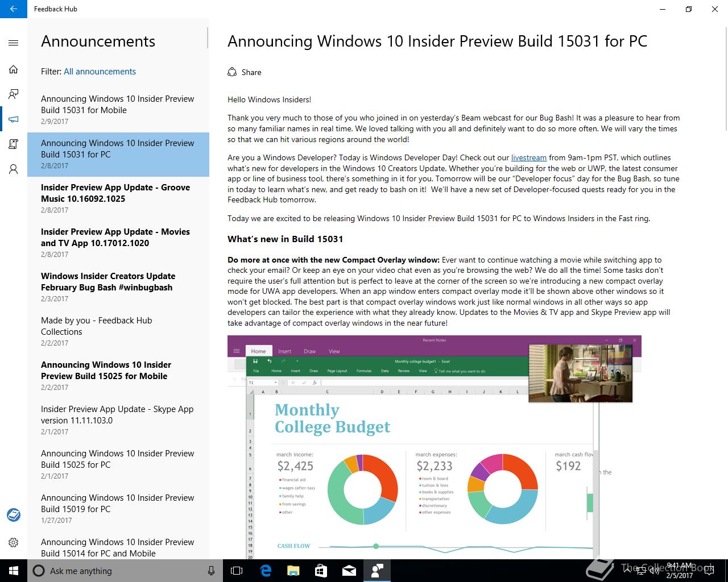Screen dimensions: 728x582
Task: Open Task View on the taskbar
Action: coord(237,571)
